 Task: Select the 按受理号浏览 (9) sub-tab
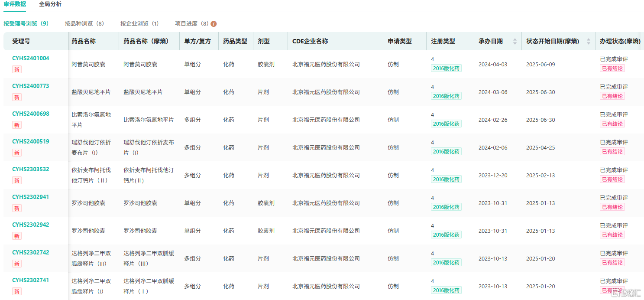coord(26,23)
